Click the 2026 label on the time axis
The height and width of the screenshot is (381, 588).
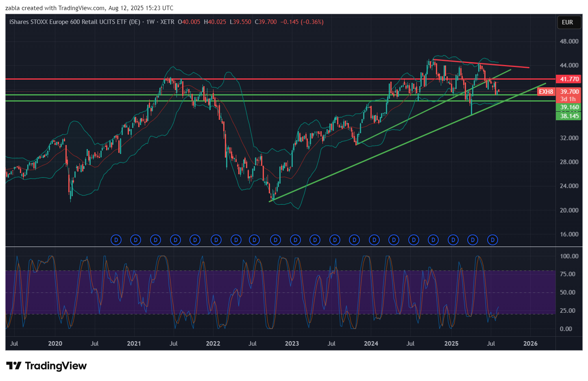pyautogui.click(x=530, y=344)
